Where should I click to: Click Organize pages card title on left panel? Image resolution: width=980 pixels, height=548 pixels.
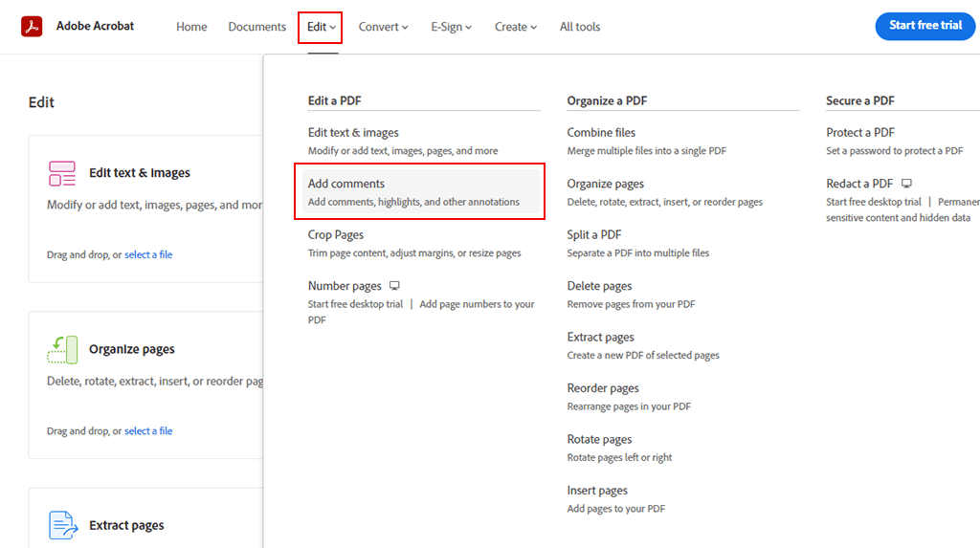point(132,349)
